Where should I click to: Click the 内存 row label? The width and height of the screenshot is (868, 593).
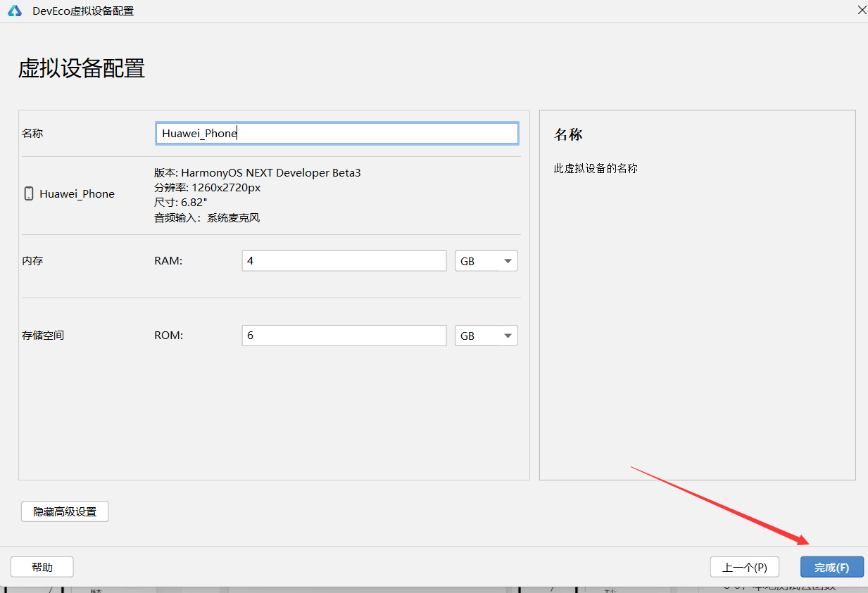pyautogui.click(x=32, y=261)
